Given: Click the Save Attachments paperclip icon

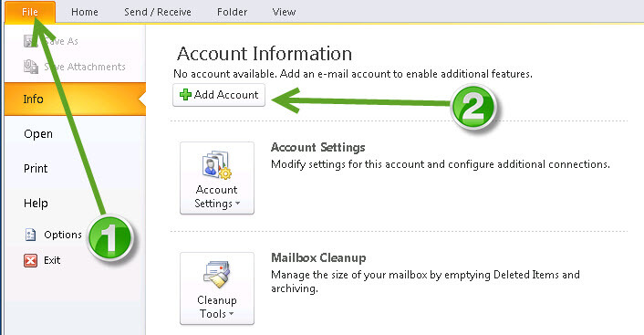Looking at the screenshot, I should (31, 67).
